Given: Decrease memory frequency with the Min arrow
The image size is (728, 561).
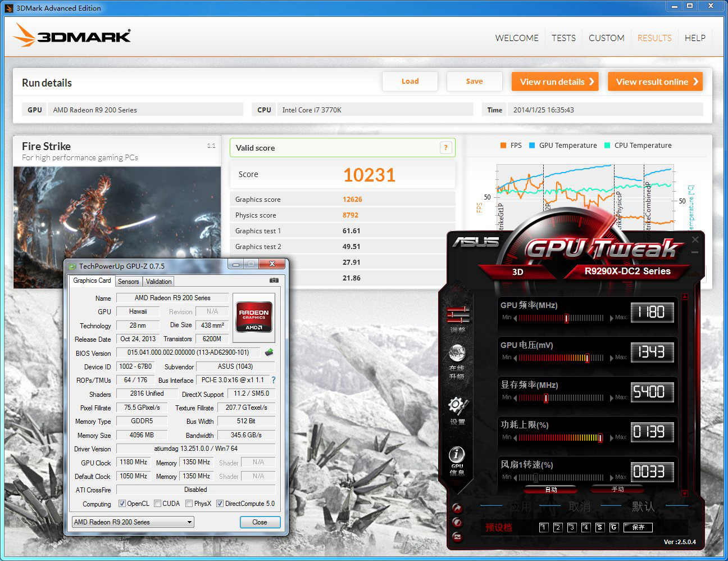Looking at the screenshot, I should (x=516, y=397).
